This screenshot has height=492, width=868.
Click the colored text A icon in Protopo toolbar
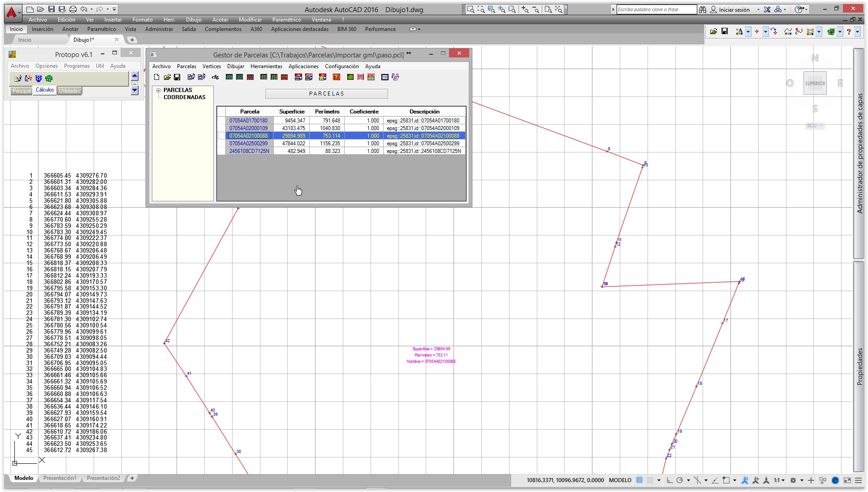point(739,31)
